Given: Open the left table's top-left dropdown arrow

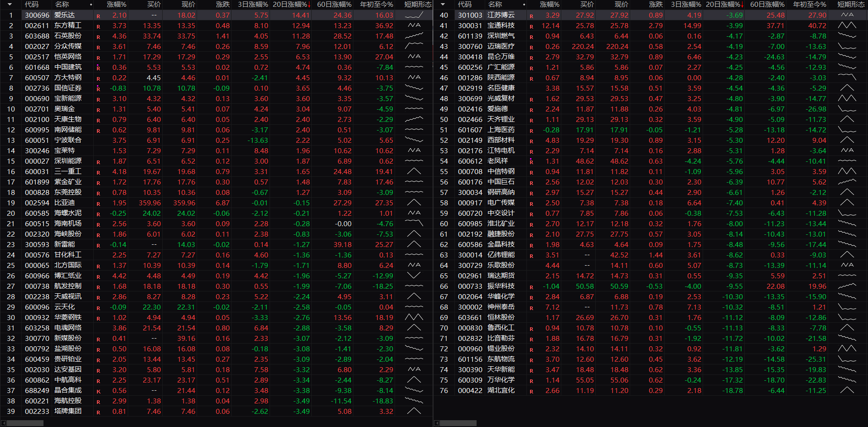Looking at the screenshot, I should tap(10, 5).
